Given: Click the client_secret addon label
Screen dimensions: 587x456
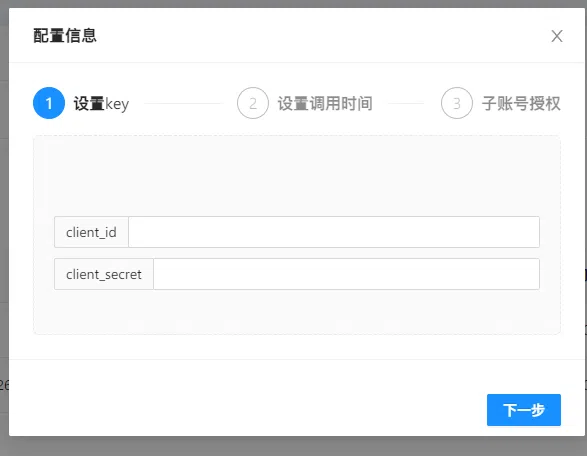Looking at the screenshot, I should [x=104, y=274].
